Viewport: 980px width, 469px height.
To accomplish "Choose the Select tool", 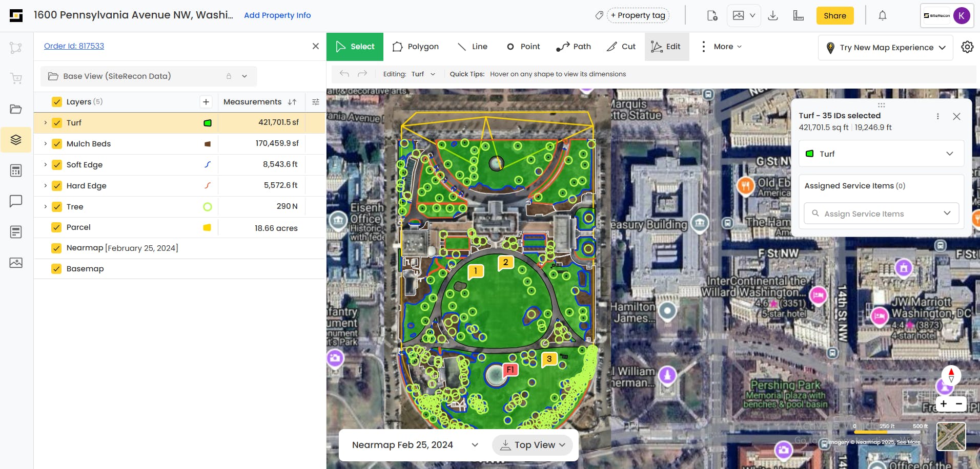I will pyautogui.click(x=355, y=47).
